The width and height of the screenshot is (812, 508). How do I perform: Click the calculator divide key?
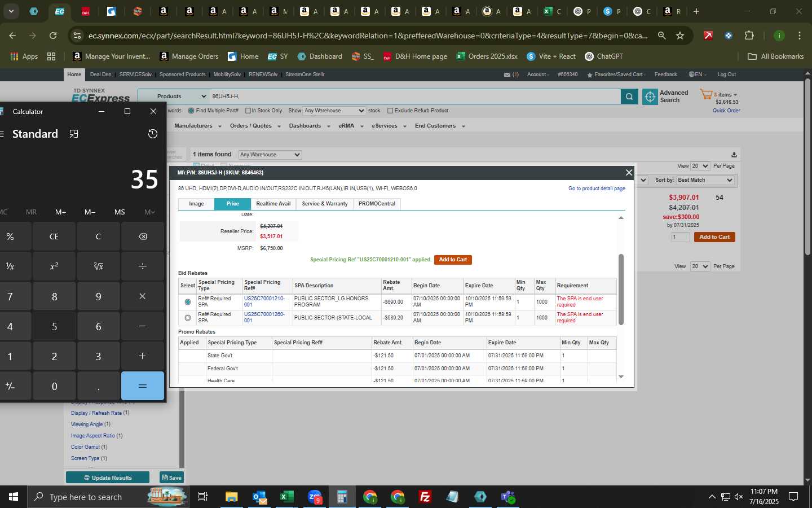pyautogui.click(x=142, y=266)
